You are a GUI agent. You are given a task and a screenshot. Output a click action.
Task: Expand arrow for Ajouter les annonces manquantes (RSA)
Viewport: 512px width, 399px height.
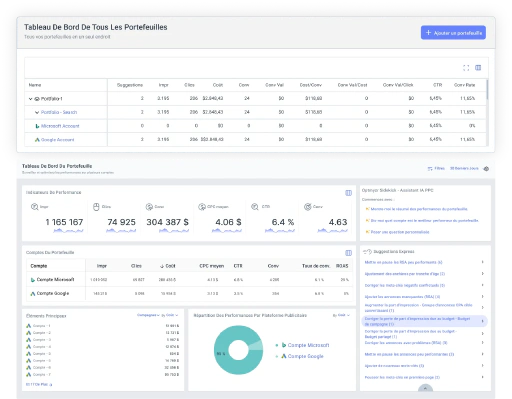(483, 296)
